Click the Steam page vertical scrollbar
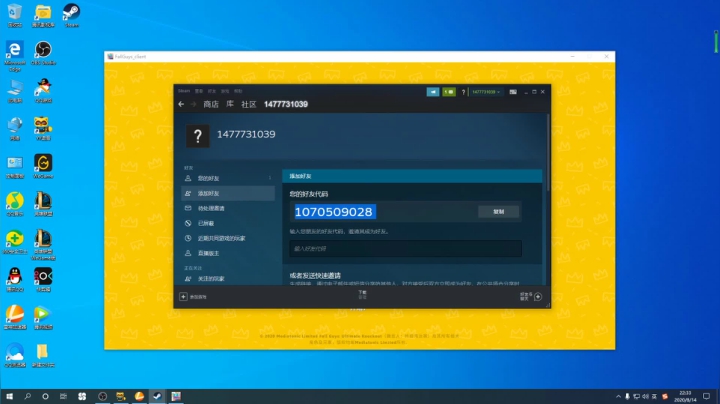 pyautogui.click(x=548, y=152)
